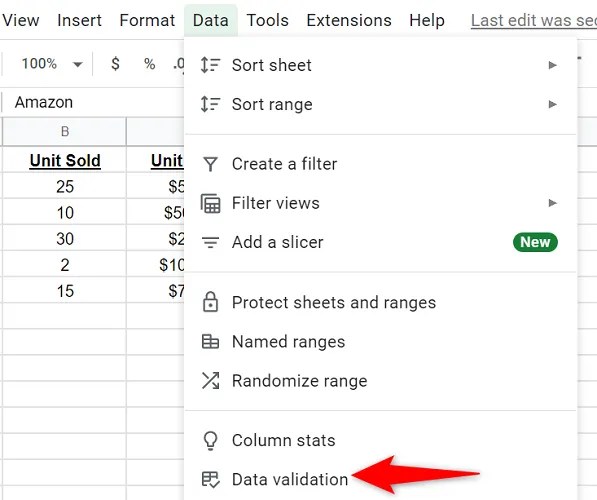The width and height of the screenshot is (597, 500).
Task: Click the formula bar showing Amazon
Action: click(x=93, y=102)
